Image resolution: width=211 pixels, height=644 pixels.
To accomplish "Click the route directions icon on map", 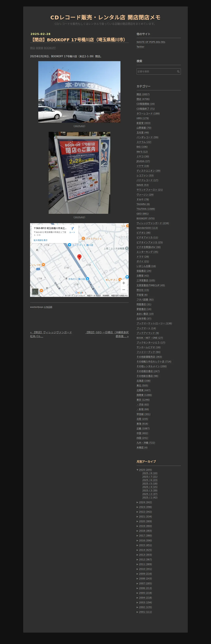I will coord(72,229).
